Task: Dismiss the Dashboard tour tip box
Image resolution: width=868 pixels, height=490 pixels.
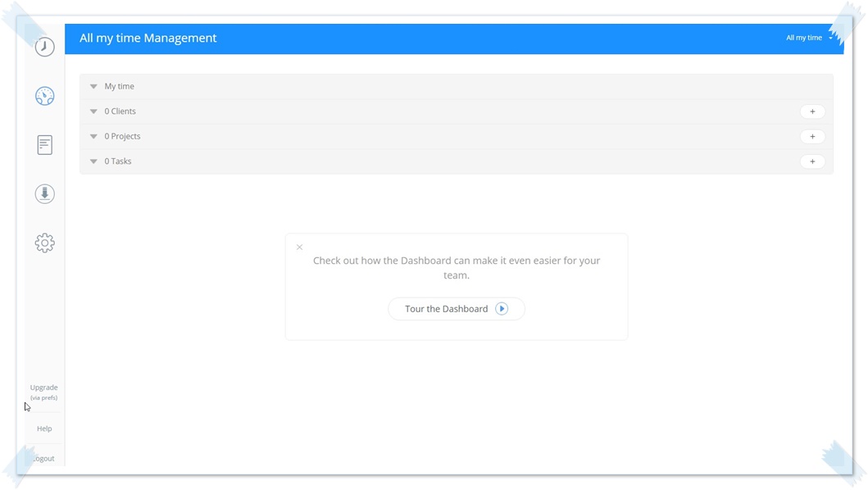Action: [x=300, y=247]
